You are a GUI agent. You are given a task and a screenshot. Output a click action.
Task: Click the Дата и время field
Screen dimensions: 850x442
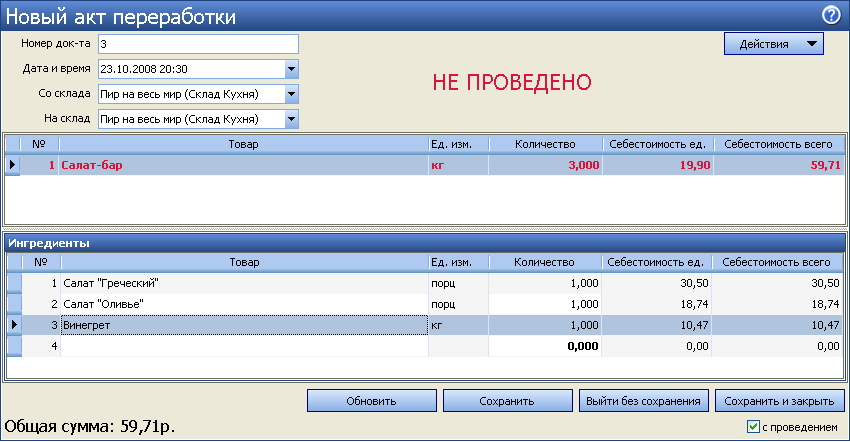coord(191,69)
